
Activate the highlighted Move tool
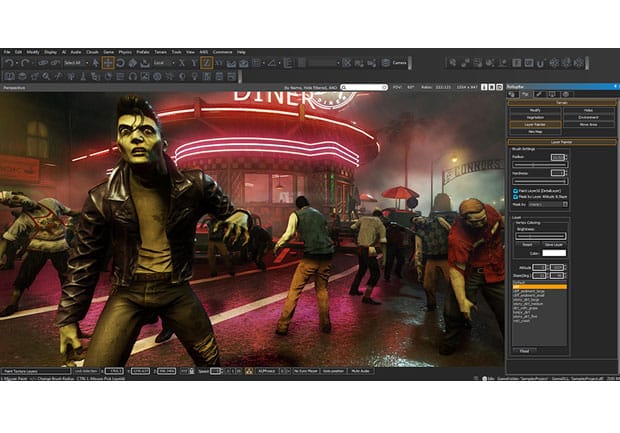(x=108, y=63)
